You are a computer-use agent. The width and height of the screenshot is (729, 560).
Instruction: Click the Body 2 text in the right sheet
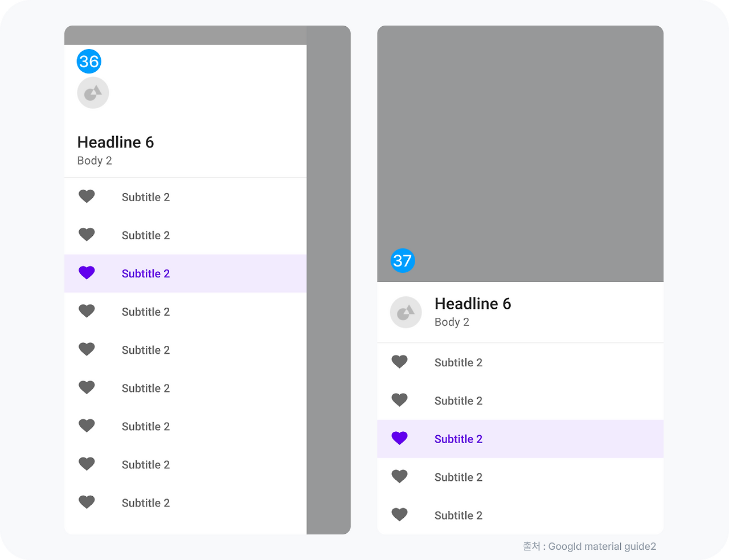pos(452,322)
